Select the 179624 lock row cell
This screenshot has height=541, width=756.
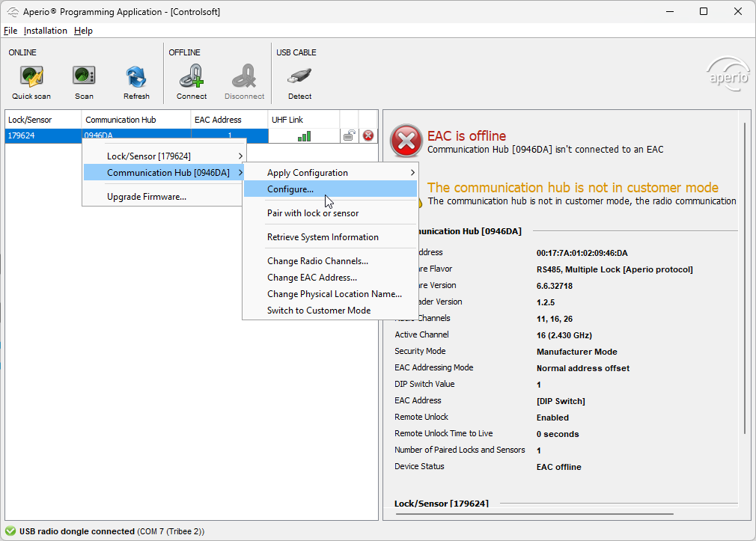coord(43,136)
